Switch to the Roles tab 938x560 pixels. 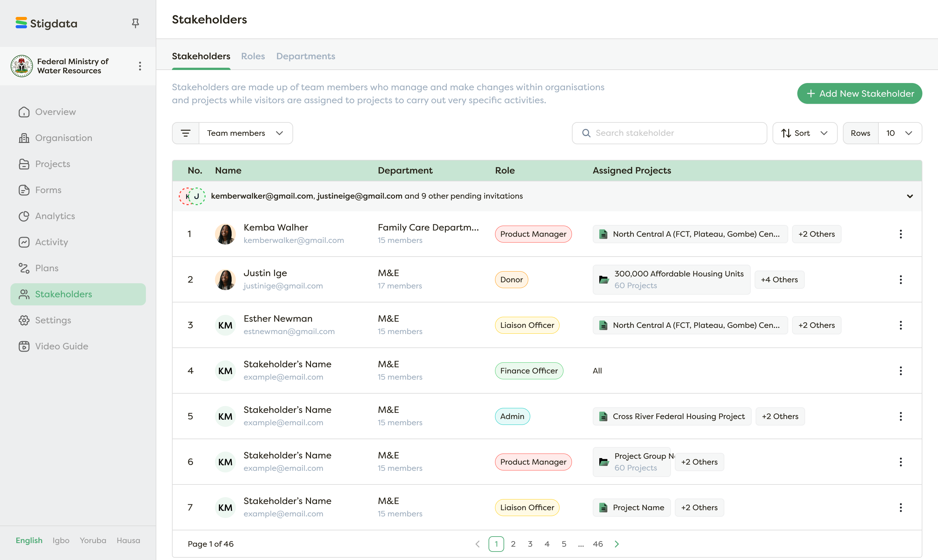(253, 56)
